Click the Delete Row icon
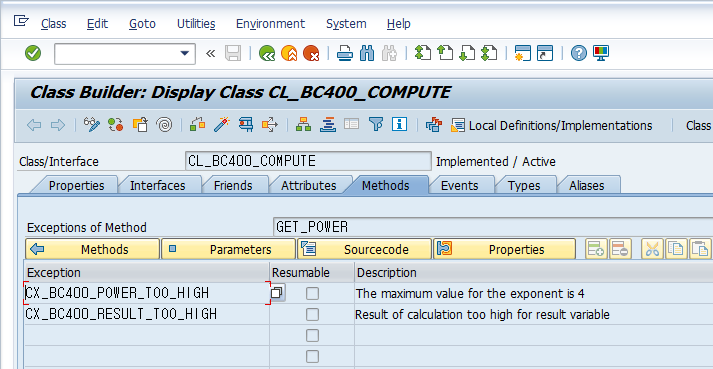713x369 pixels. [x=620, y=249]
